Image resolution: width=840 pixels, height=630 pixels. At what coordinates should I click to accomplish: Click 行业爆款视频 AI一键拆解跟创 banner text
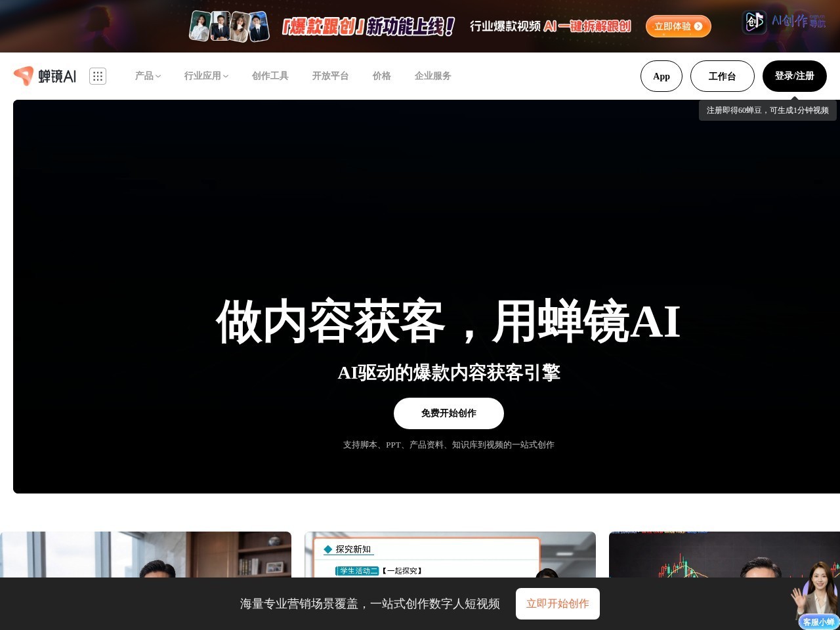pos(551,26)
